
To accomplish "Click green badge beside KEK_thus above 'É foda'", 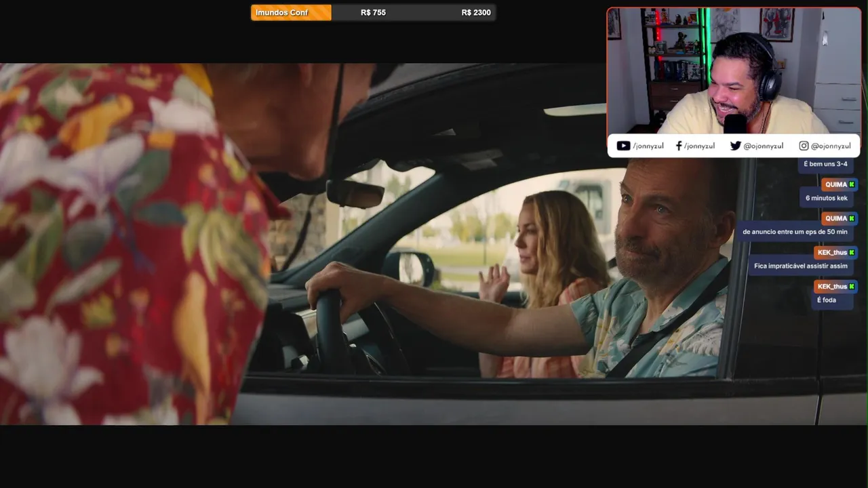I will coord(852,286).
